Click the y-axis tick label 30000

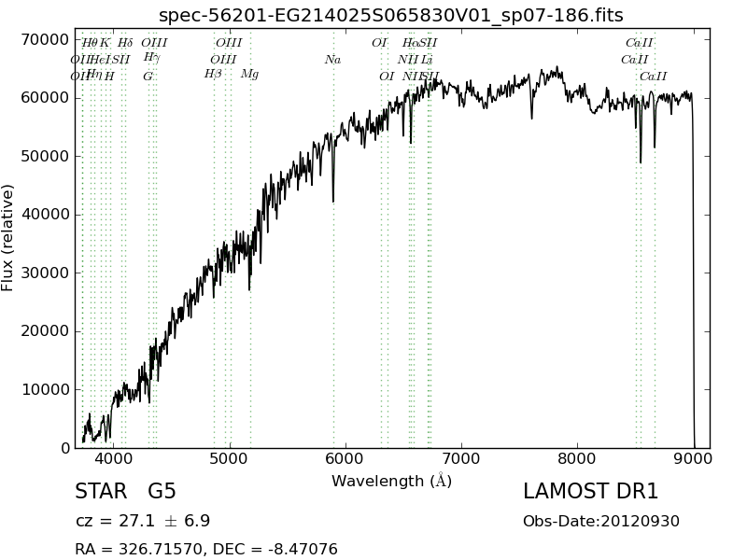[x=45, y=273]
